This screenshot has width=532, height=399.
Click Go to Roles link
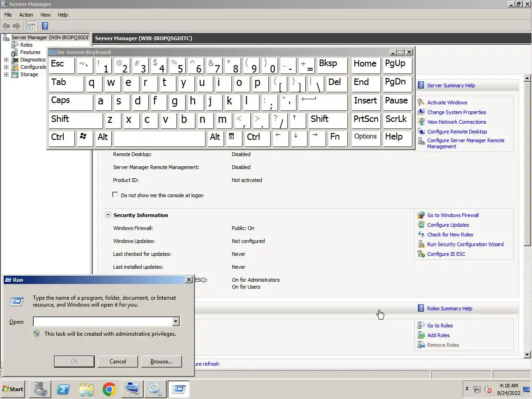click(x=440, y=326)
